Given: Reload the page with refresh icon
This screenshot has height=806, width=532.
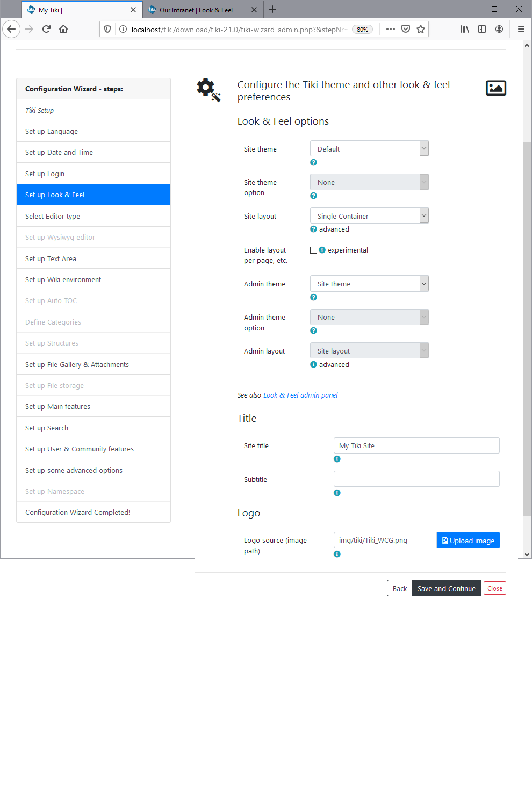Looking at the screenshot, I should [x=46, y=29].
